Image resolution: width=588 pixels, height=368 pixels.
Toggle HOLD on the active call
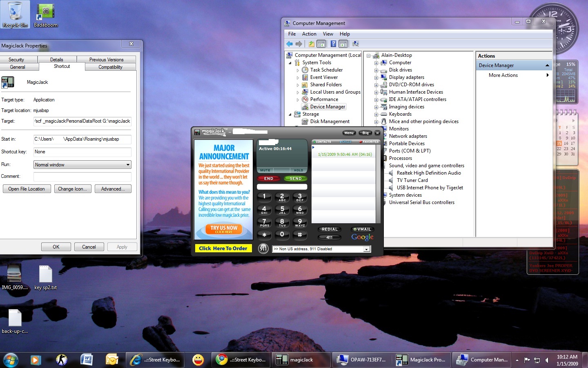coord(298,170)
